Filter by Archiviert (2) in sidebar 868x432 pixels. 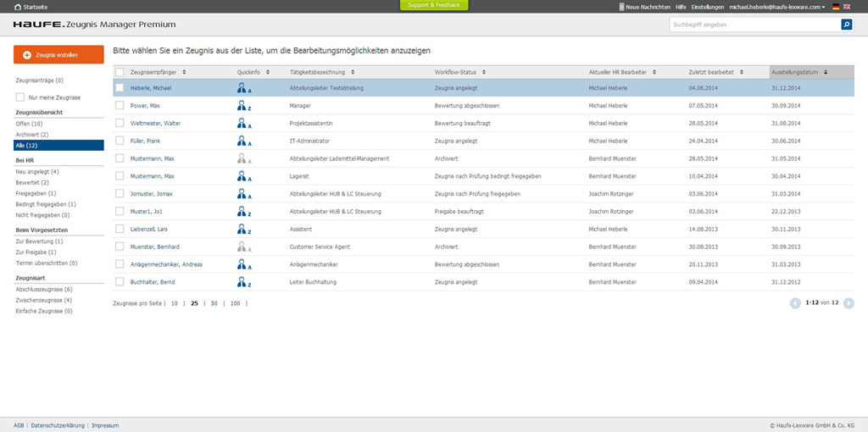(x=32, y=135)
